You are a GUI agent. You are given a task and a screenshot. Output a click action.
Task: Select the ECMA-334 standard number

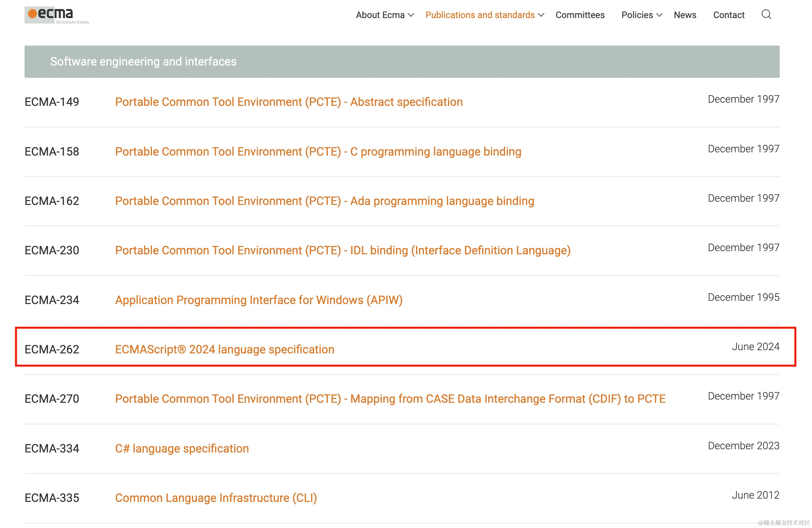click(52, 448)
